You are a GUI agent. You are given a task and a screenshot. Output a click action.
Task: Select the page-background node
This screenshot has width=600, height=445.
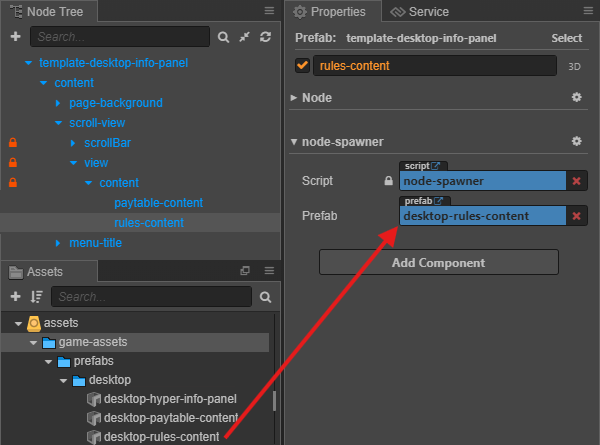pos(116,103)
